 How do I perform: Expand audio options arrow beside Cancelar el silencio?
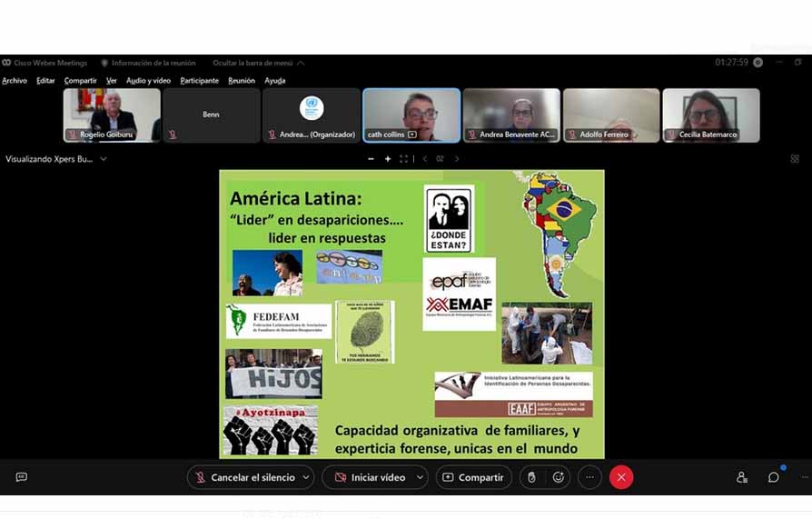click(x=306, y=477)
